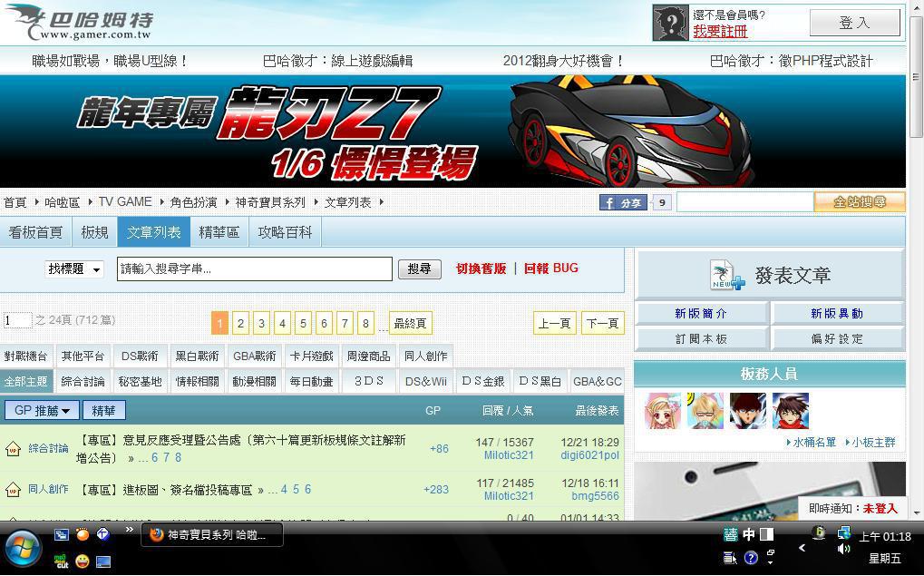Select the 黑白戰術 category filter
924x576 pixels.
point(198,356)
